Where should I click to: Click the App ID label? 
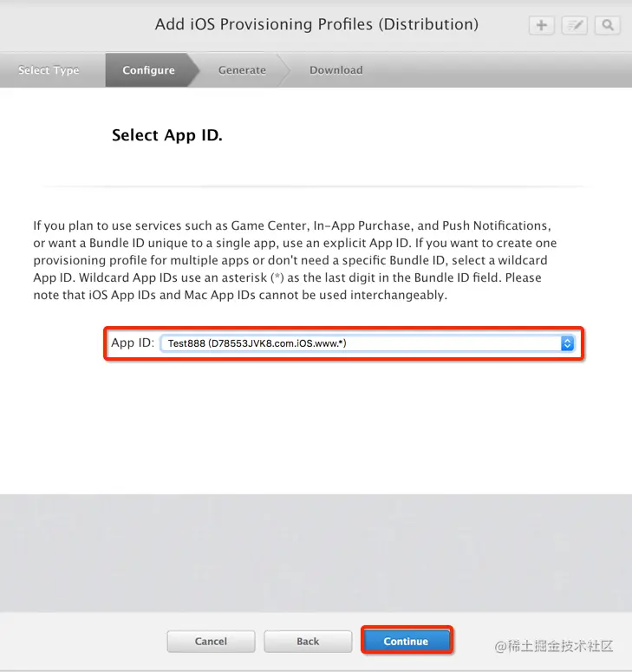click(x=133, y=343)
